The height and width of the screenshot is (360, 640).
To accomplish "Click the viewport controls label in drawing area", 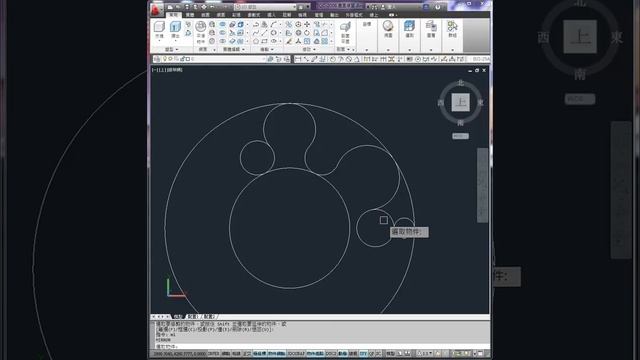I will [x=167, y=70].
